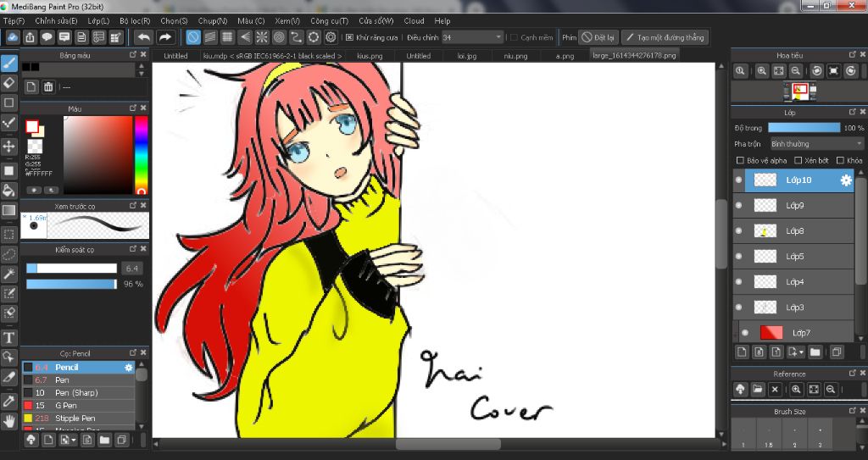The width and height of the screenshot is (868, 460).
Task: Hide the Lớp10 layer
Action: 738,180
